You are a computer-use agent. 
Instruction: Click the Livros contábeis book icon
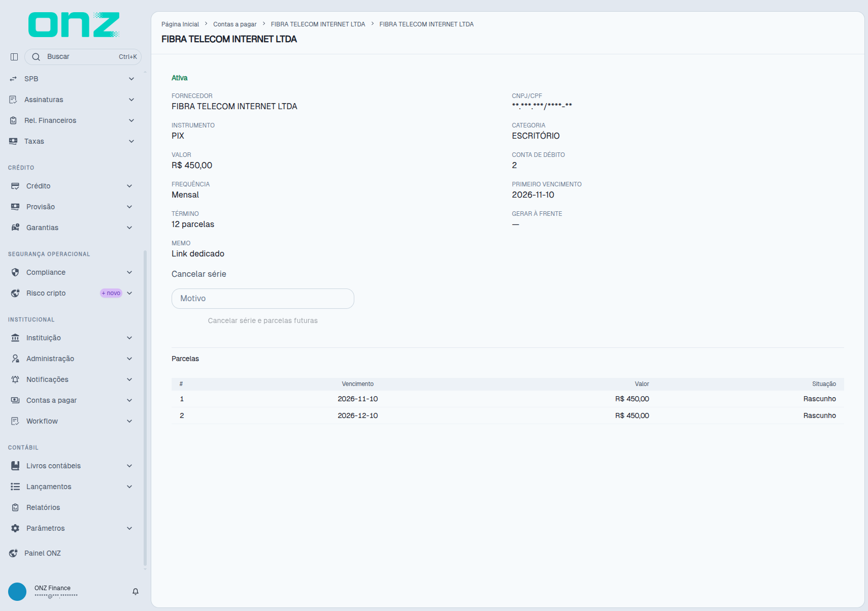click(x=15, y=466)
